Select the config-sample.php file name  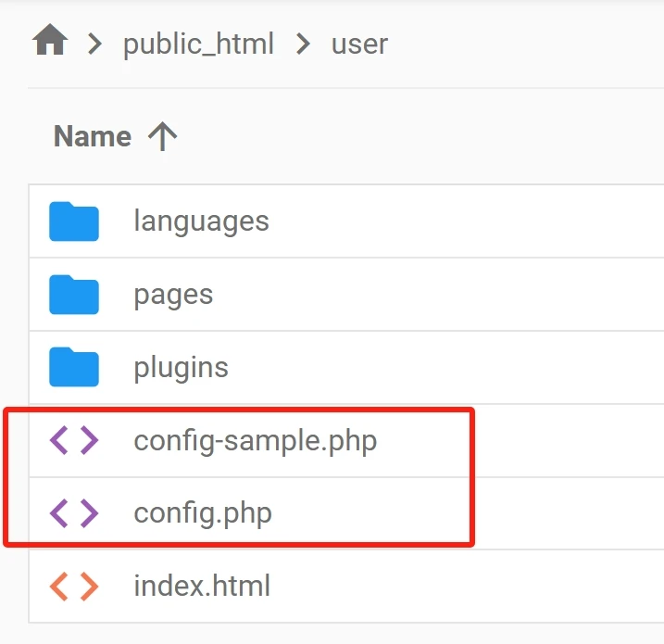click(x=256, y=441)
